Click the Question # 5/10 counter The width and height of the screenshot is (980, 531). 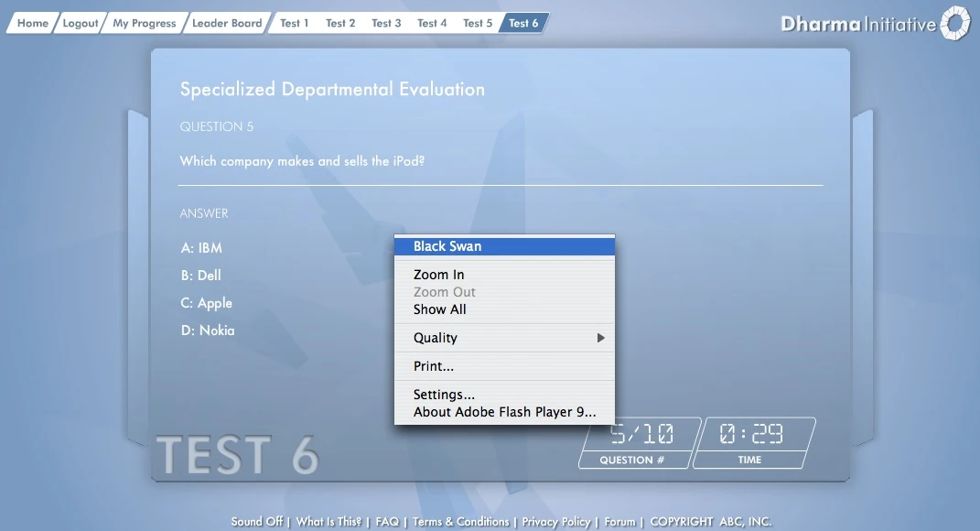(639, 443)
